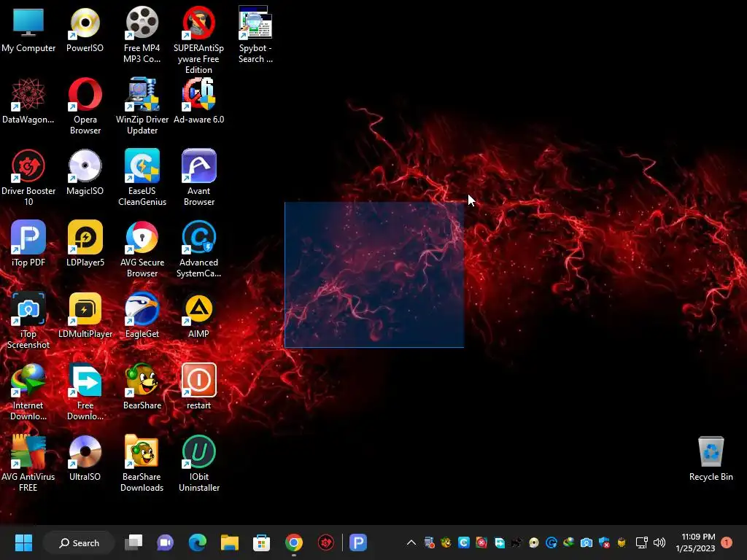The image size is (747, 560).
Task: Launch Microsoft Edge from the taskbar
Action: 197,542
